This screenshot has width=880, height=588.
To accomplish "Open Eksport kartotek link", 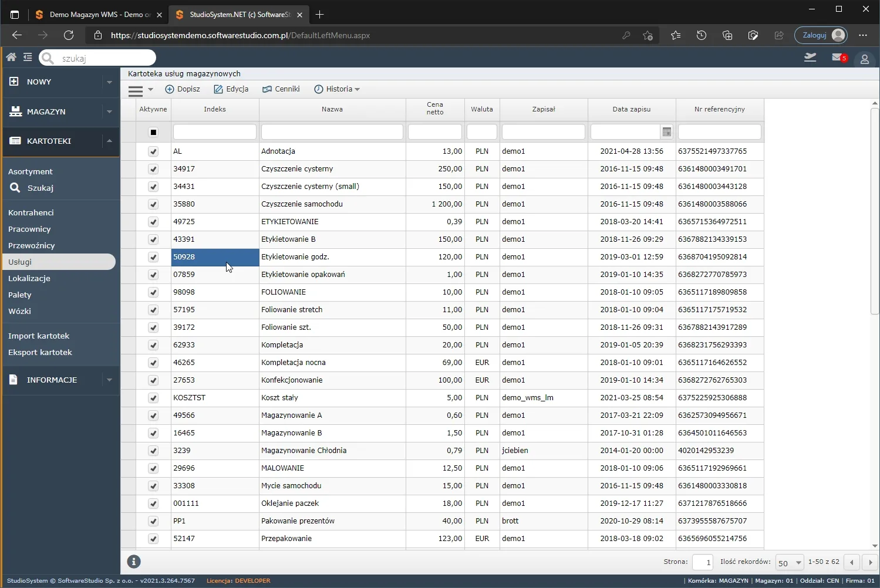I will coord(40,352).
